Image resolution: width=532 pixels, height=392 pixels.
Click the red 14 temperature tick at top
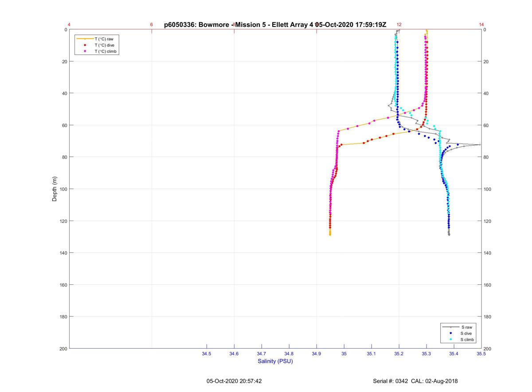(x=481, y=25)
